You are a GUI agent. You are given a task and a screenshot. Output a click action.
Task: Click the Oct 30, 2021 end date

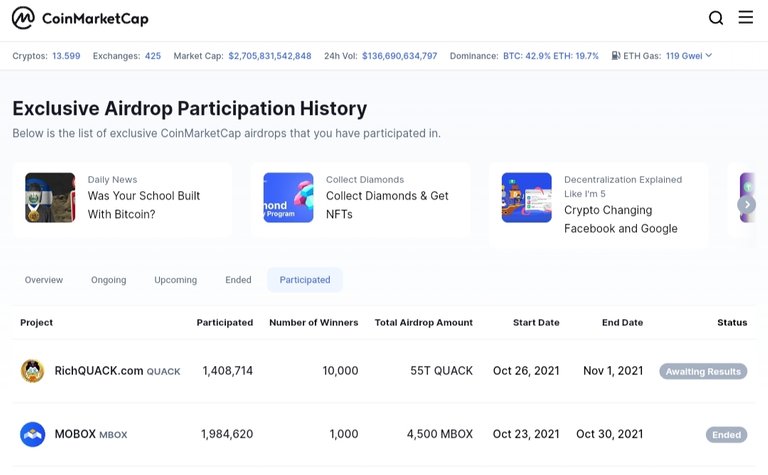click(609, 434)
